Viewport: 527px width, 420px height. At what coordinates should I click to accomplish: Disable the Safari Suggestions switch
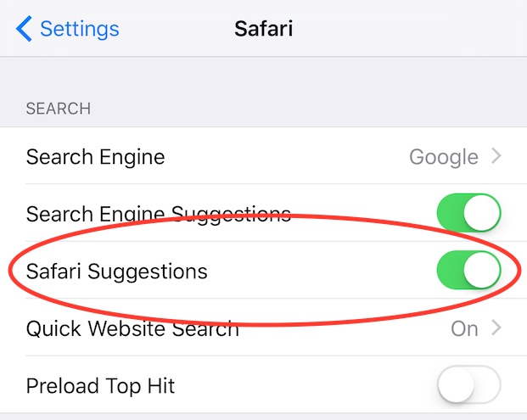click(469, 270)
